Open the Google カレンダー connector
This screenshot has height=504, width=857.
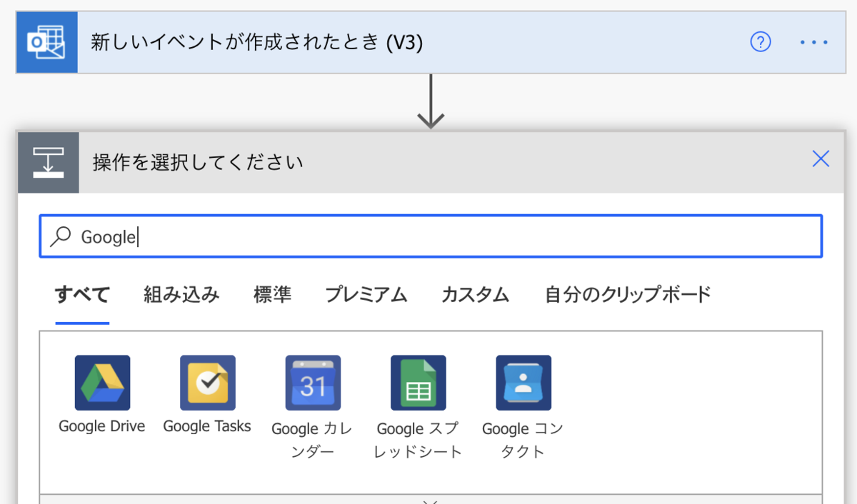312,383
